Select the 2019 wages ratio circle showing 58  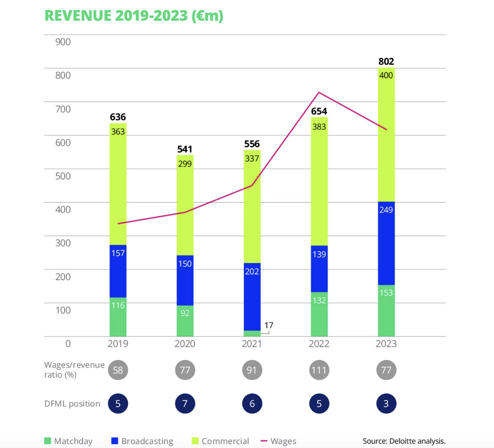[118, 370]
